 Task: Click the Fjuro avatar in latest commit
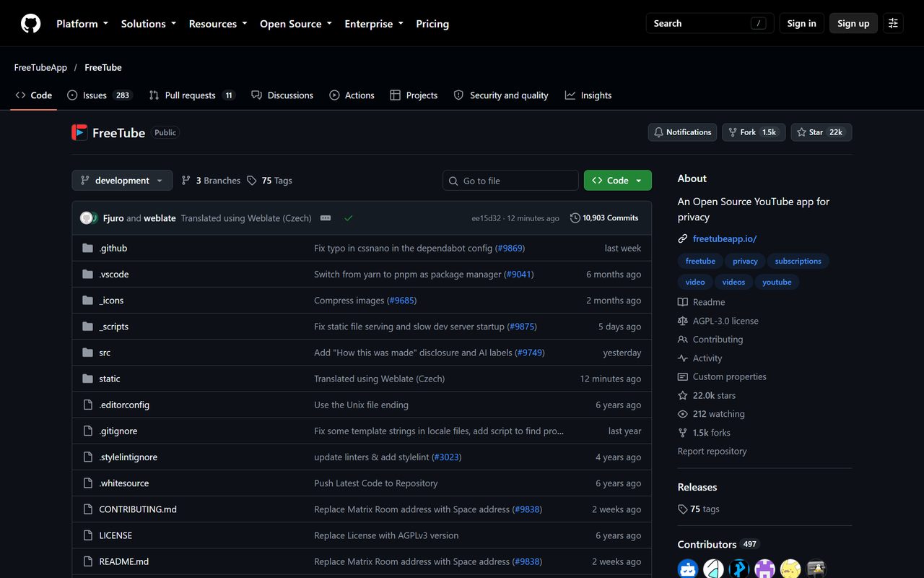click(88, 218)
